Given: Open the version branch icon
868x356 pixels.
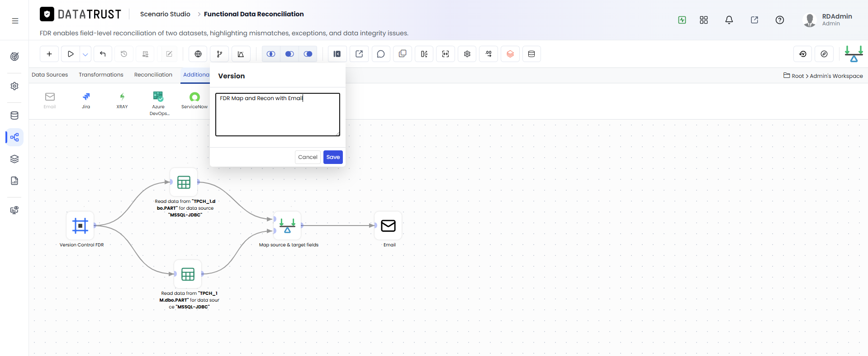Looking at the screenshot, I should (219, 54).
